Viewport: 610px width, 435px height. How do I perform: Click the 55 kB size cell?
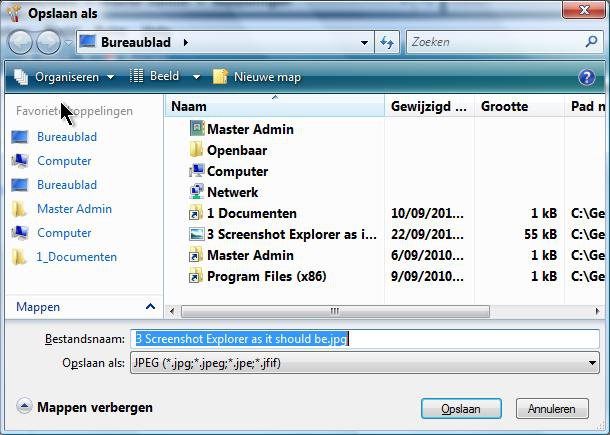pos(540,234)
